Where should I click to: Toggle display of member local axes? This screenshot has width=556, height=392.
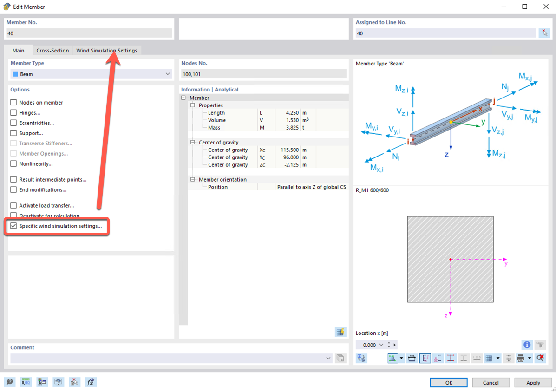point(425,358)
